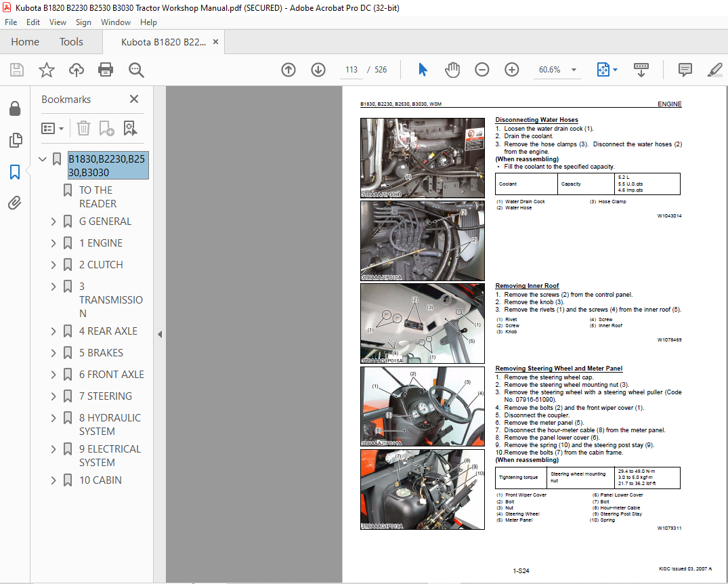Expand the 9 ELECTRICAL SYSTEM bookmark

click(x=53, y=449)
